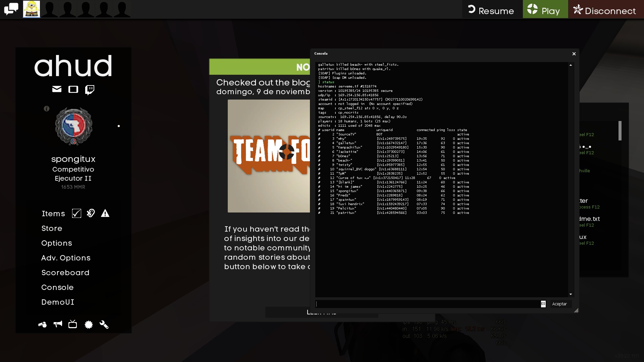Click the megaphone report icon
The height and width of the screenshot is (362, 644).
[x=58, y=324]
